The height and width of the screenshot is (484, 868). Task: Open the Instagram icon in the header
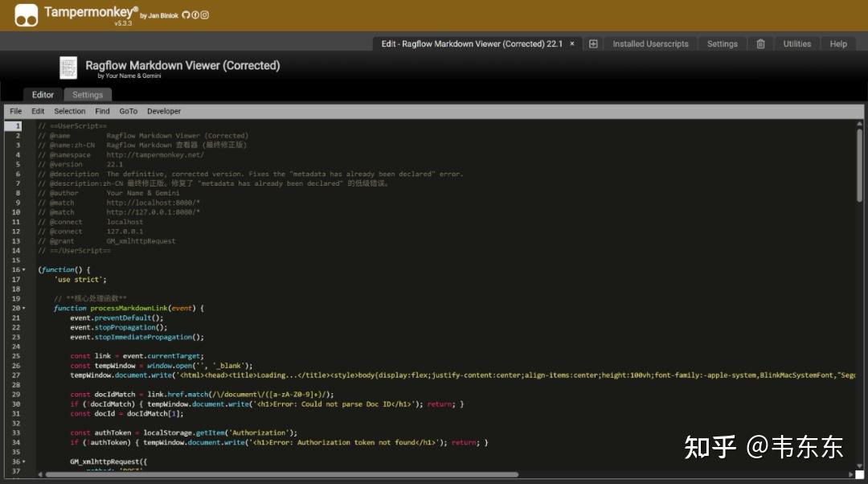click(204, 15)
